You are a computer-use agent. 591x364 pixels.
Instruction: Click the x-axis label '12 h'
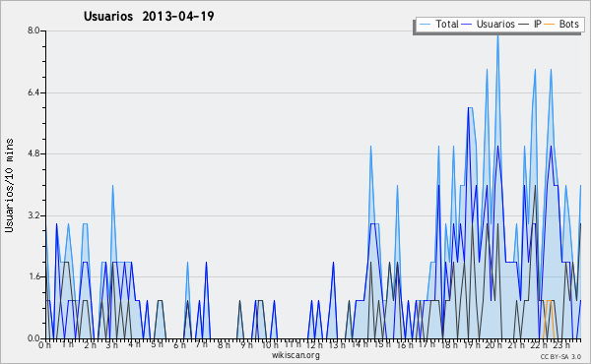pos(314,345)
